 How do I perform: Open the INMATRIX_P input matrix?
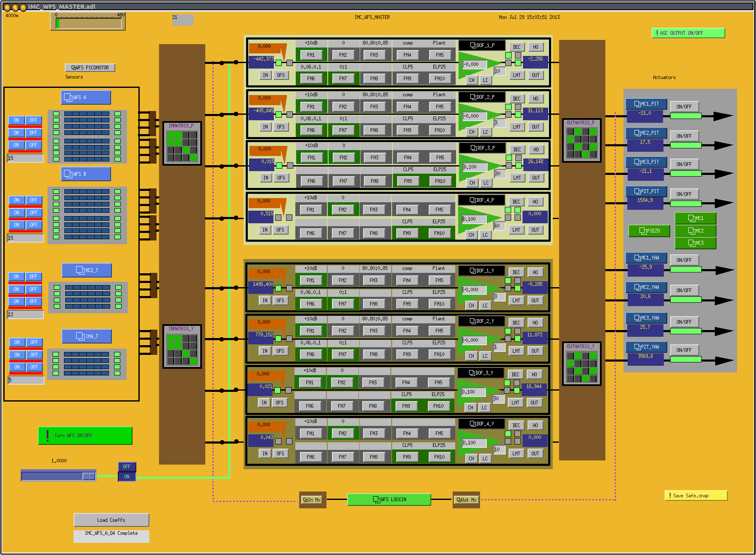pyautogui.click(x=182, y=143)
